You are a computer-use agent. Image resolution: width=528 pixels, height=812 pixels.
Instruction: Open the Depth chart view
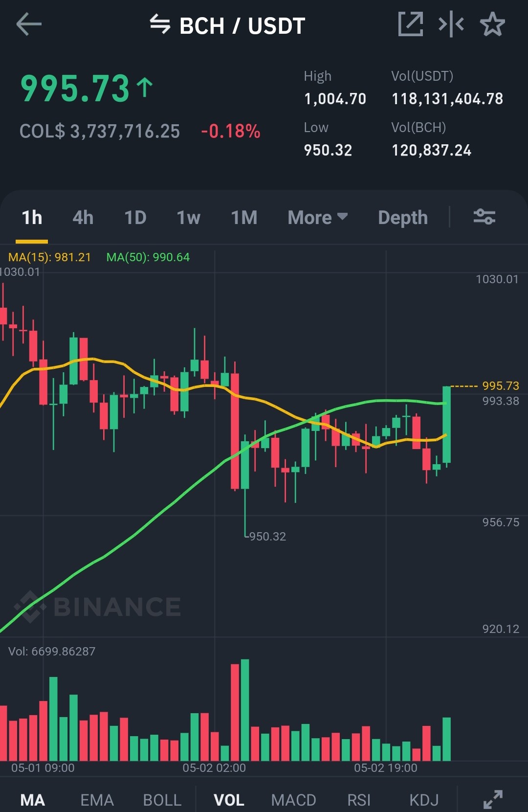point(403,218)
